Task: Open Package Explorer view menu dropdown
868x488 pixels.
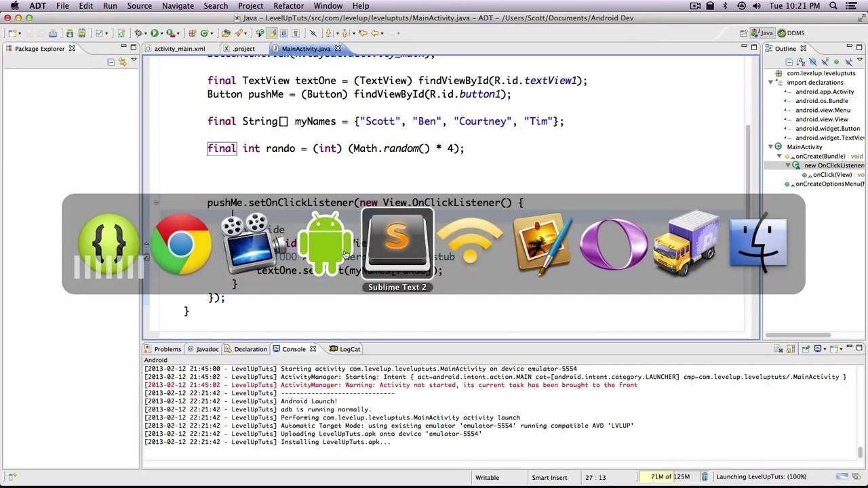Action: (134, 60)
